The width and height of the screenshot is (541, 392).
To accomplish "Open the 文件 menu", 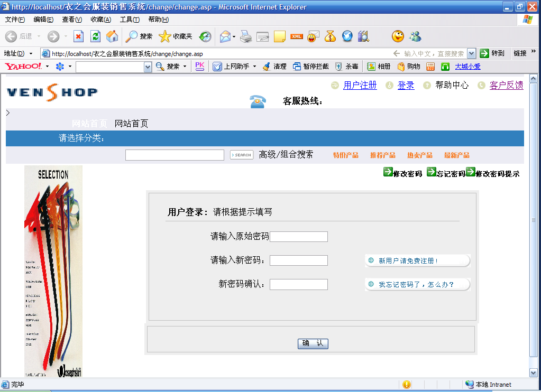I will [x=15, y=20].
